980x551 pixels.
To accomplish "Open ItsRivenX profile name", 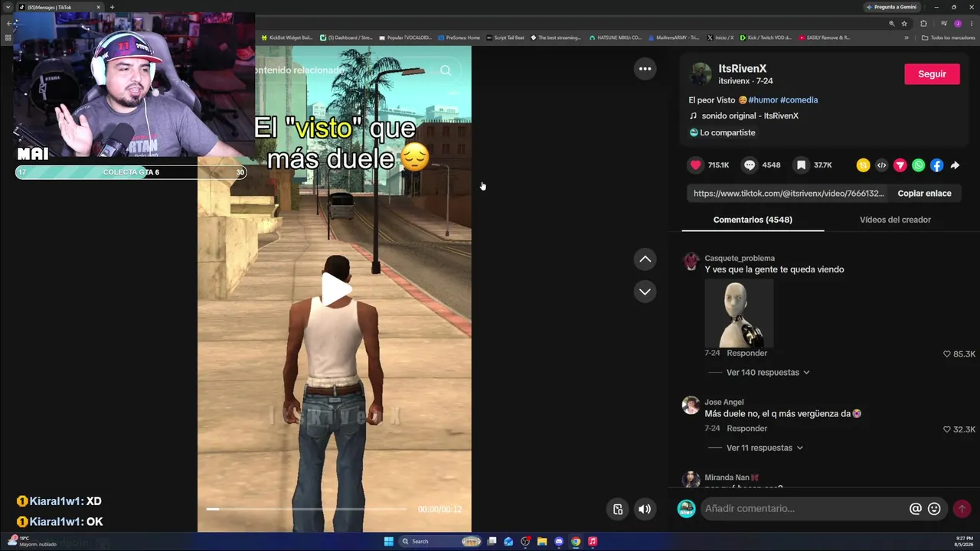I will point(742,69).
